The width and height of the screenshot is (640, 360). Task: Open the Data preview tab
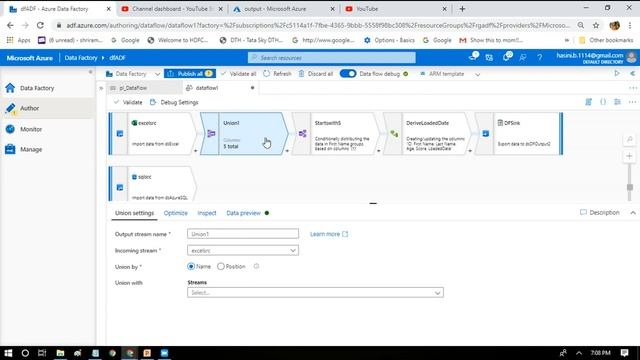[243, 213]
